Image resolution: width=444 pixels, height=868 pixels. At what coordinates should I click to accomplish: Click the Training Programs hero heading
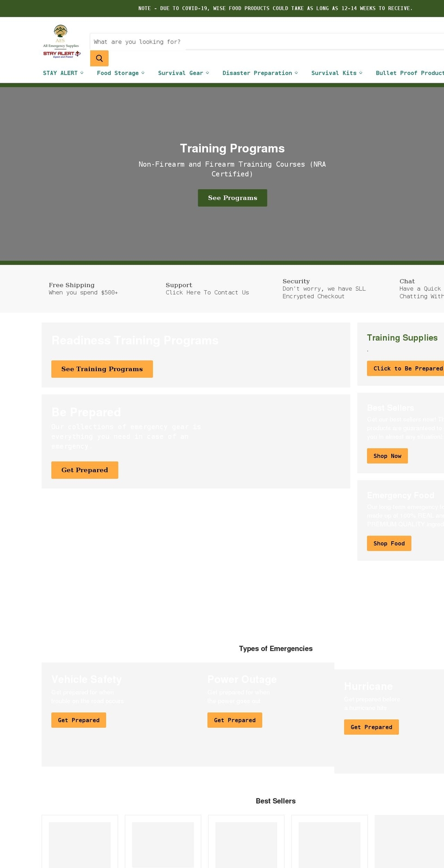(232, 149)
